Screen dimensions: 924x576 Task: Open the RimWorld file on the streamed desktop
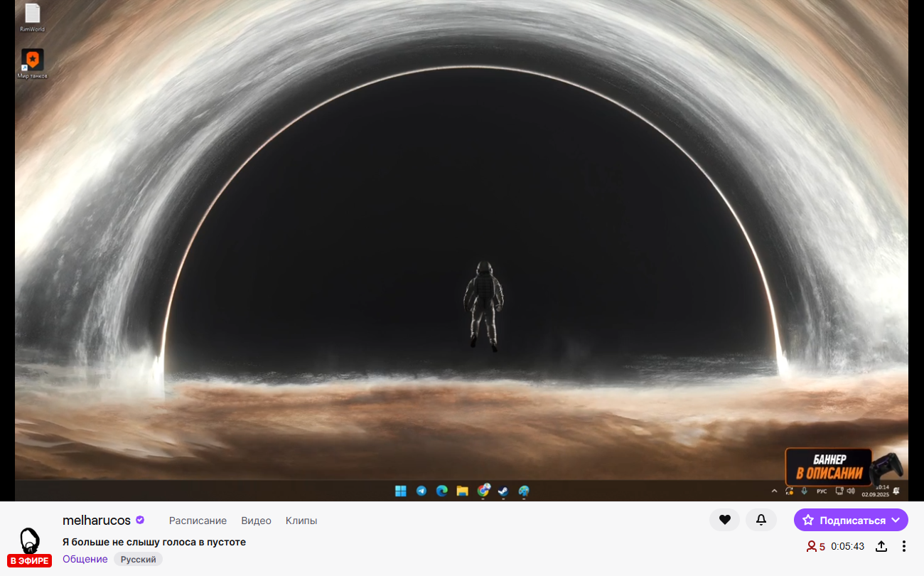coord(32,18)
